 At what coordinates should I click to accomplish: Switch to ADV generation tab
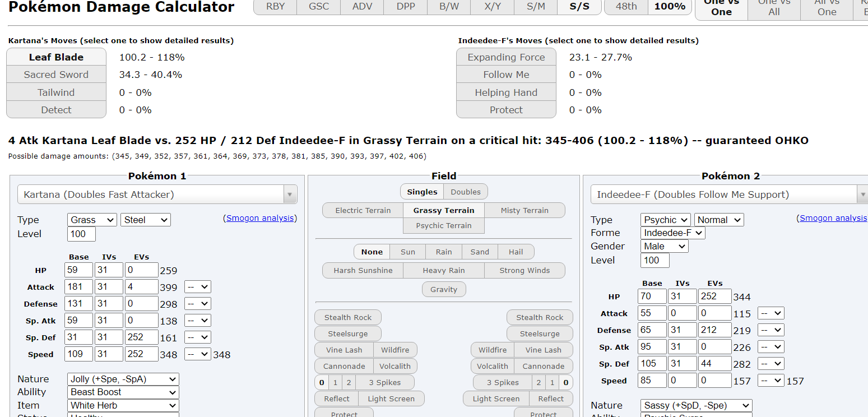pyautogui.click(x=362, y=6)
